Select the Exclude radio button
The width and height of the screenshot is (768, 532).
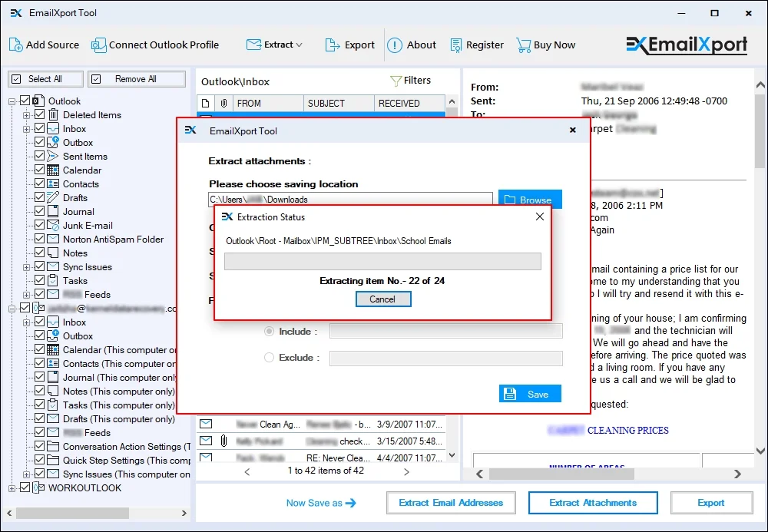[x=268, y=358]
